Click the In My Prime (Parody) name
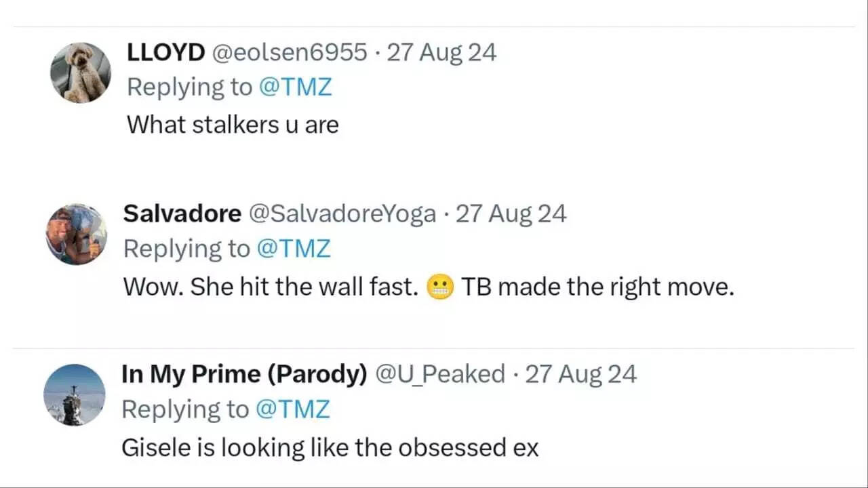This screenshot has width=868, height=488. point(244,374)
